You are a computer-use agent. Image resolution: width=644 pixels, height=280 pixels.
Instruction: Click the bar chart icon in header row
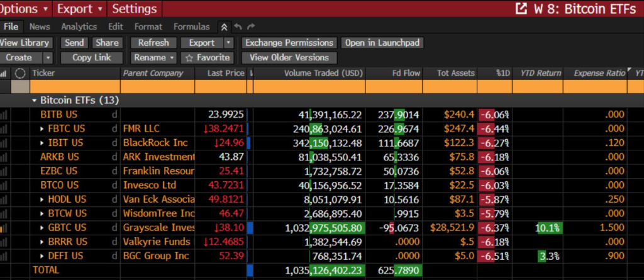point(4,74)
